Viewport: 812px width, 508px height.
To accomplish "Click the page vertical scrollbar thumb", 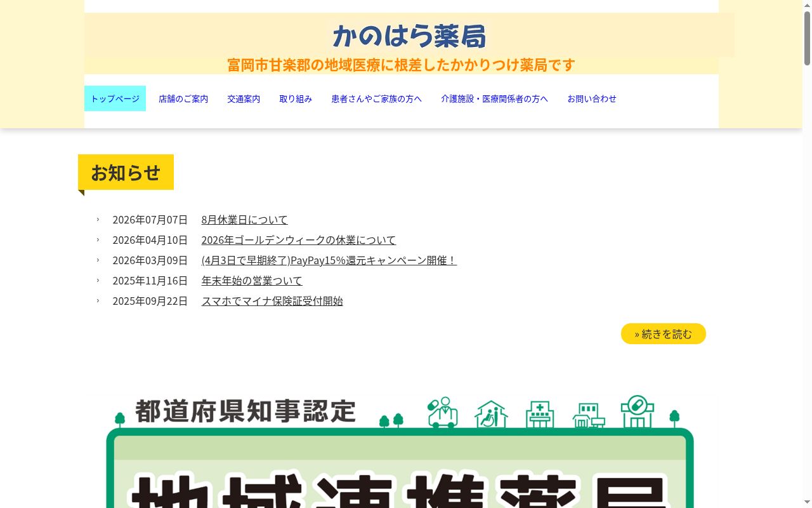I will (807, 38).
